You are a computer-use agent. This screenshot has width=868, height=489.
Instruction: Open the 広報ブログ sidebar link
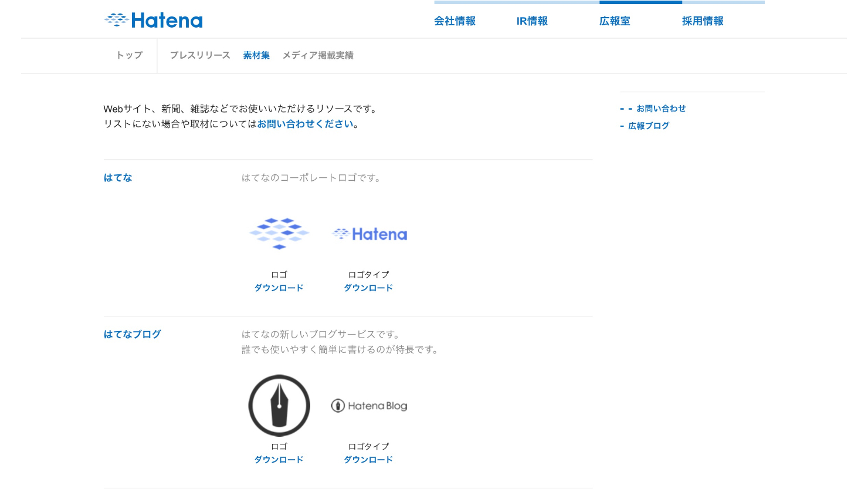pyautogui.click(x=649, y=126)
